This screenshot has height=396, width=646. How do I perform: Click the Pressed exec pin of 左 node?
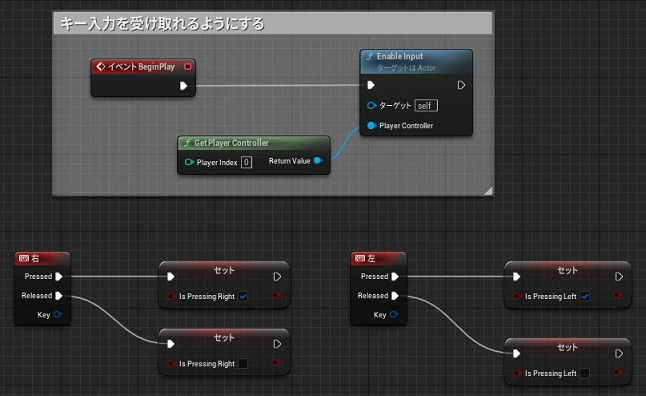395,276
